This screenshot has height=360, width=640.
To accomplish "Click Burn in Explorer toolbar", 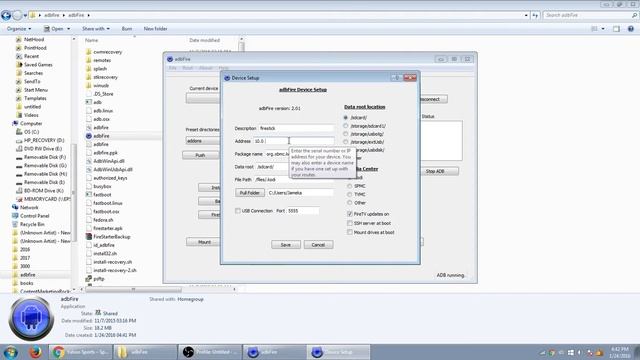I will coord(127,29).
